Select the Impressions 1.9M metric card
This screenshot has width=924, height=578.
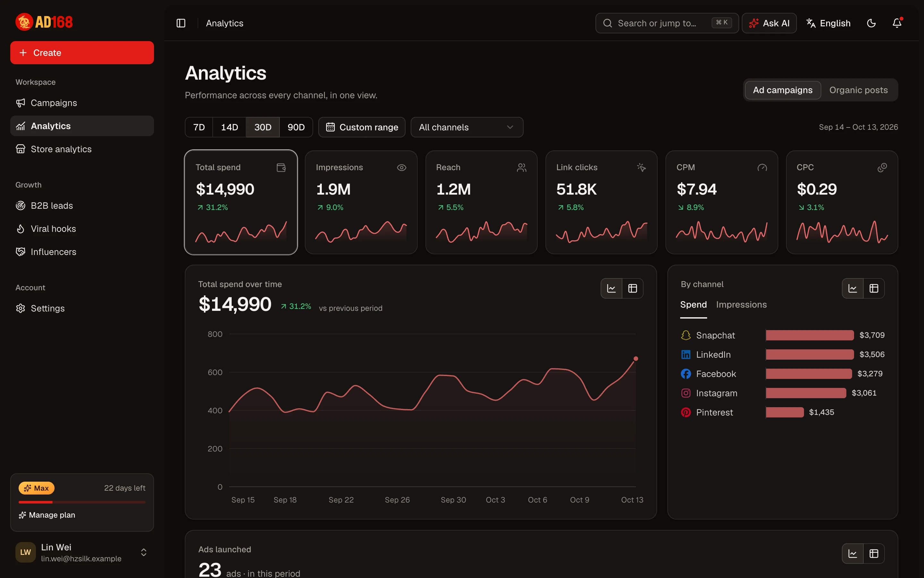coord(361,202)
